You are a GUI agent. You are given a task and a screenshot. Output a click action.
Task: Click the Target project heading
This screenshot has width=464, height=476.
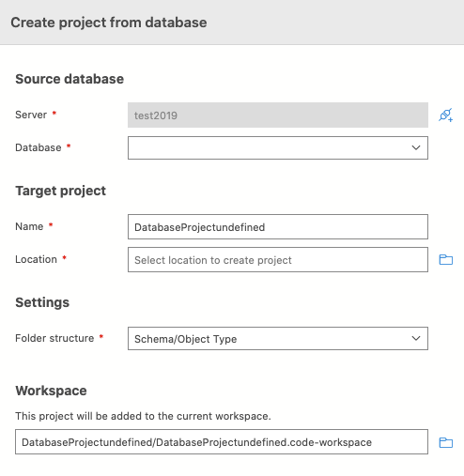(x=61, y=191)
